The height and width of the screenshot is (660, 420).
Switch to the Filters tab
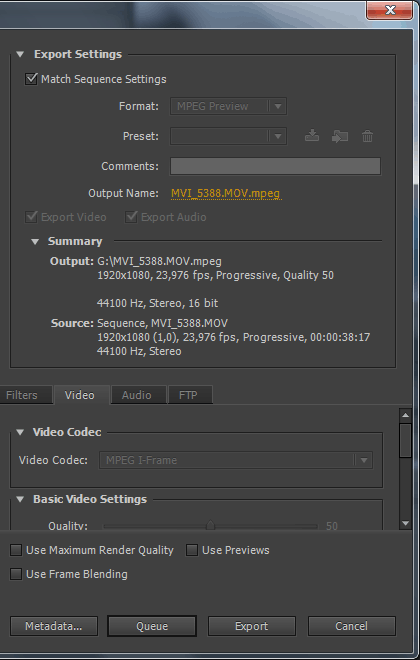25,395
